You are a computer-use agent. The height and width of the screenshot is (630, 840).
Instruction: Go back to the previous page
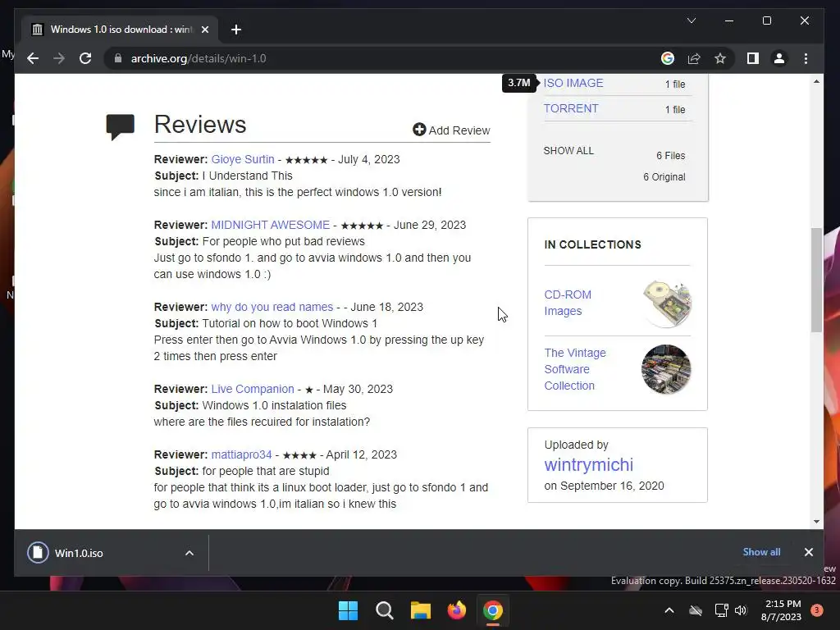click(x=33, y=58)
